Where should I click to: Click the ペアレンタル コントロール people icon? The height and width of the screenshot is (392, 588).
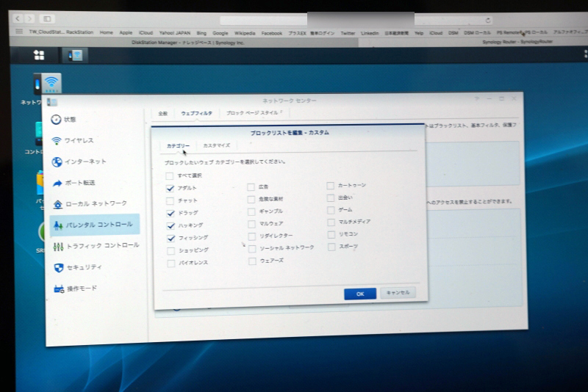(x=58, y=225)
